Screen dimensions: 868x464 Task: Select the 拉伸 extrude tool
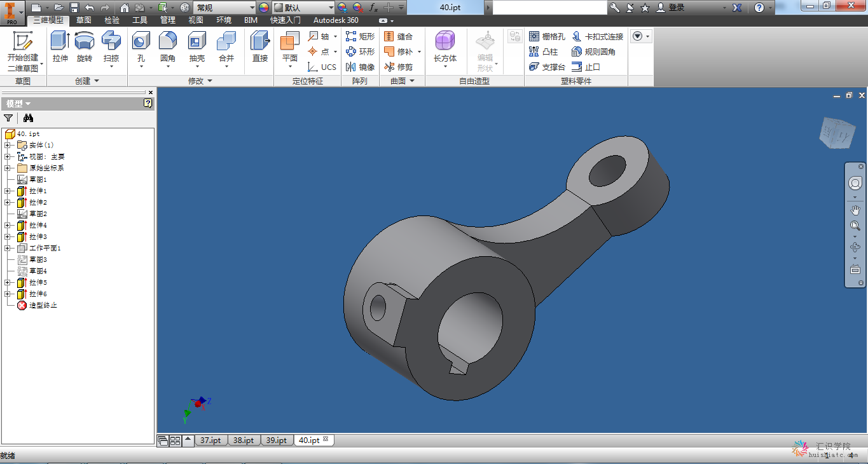point(60,46)
